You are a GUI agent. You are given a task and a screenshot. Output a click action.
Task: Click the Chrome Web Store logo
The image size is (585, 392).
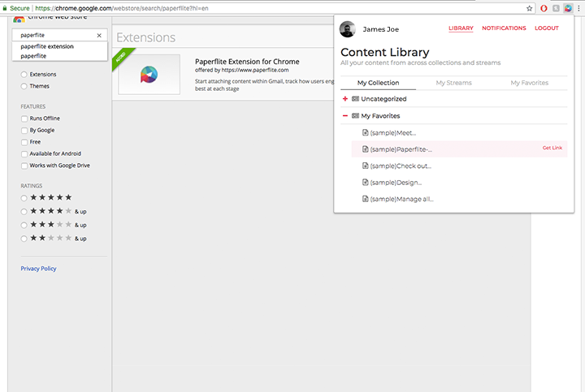[19, 19]
